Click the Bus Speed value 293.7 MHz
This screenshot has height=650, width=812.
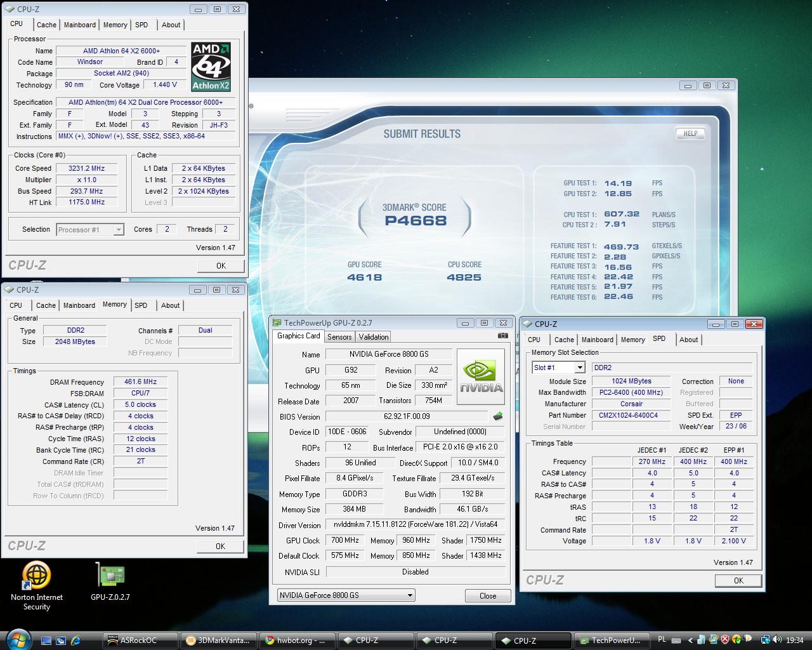(x=86, y=191)
